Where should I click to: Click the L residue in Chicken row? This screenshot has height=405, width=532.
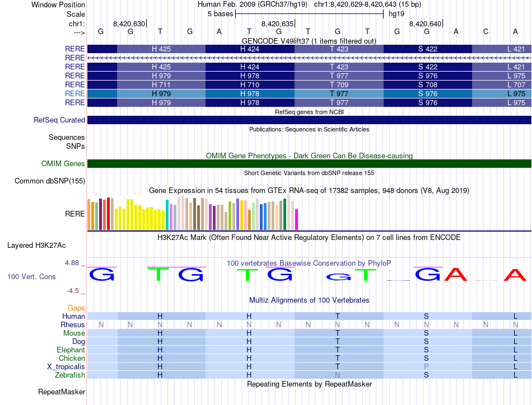515,358
